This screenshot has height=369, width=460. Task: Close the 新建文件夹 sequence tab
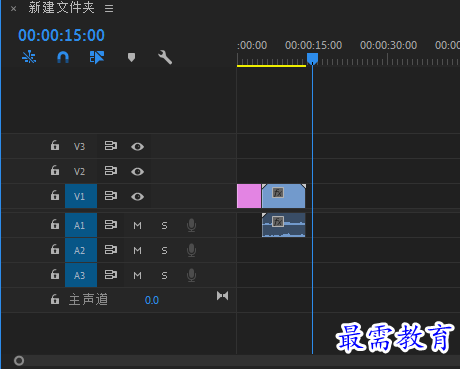(x=13, y=9)
